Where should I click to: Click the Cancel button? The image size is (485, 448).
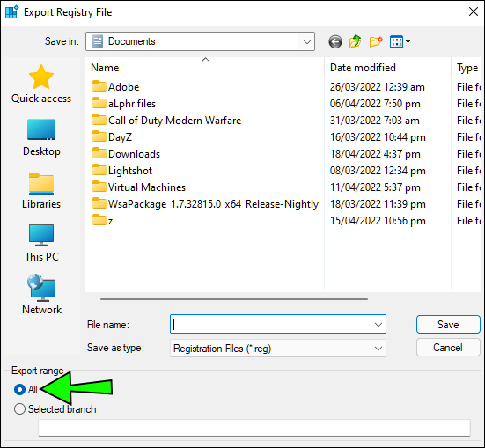pyautogui.click(x=448, y=348)
